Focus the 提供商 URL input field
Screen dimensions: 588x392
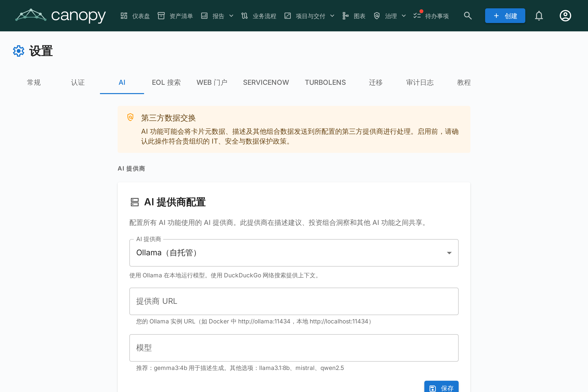[x=294, y=301]
